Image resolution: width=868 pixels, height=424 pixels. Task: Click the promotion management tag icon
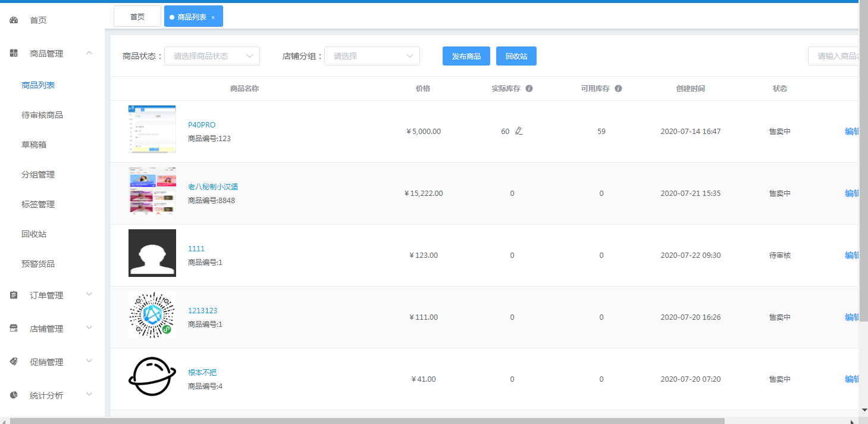tap(14, 362)
